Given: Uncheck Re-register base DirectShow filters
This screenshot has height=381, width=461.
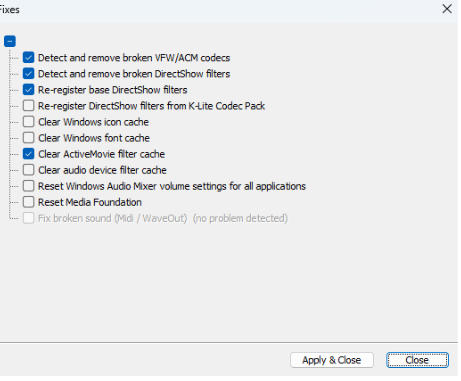Looking at the screenshot, I should pyautogui.click(x=28, y=90).
